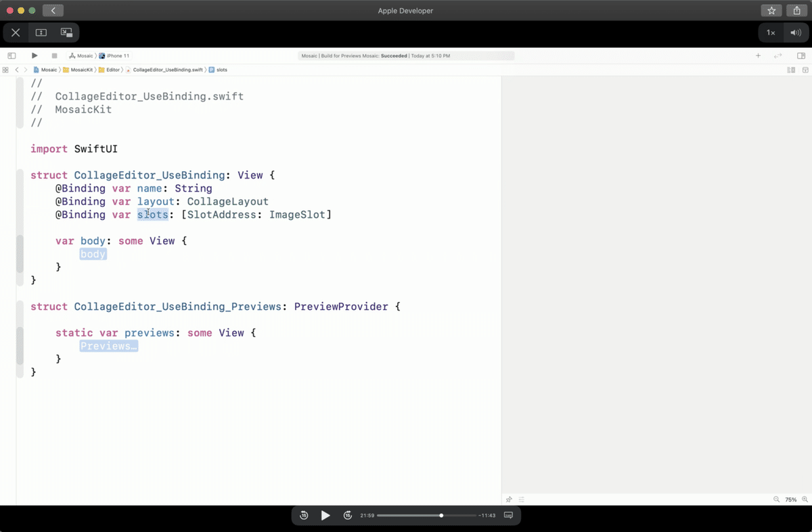The width and height of the screenshot is (812, 532).
Task: Click the ImageSlot type name
Action: tap(298, 215)
